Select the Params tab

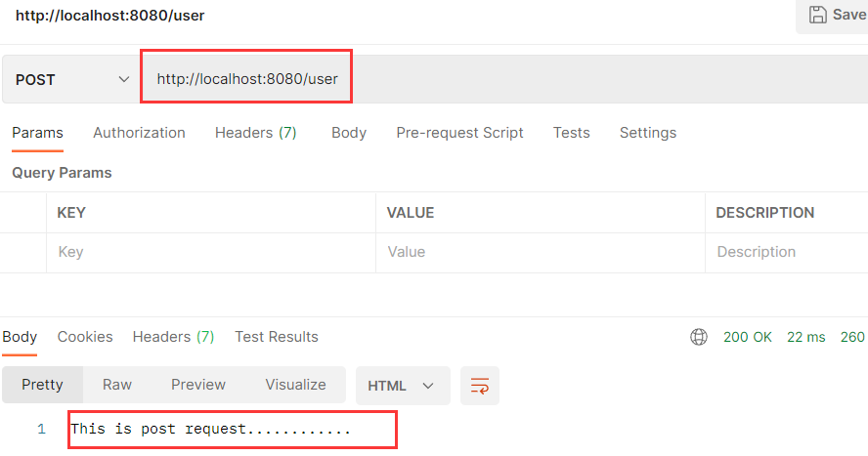pyautogui.click(x=37, y=133)
